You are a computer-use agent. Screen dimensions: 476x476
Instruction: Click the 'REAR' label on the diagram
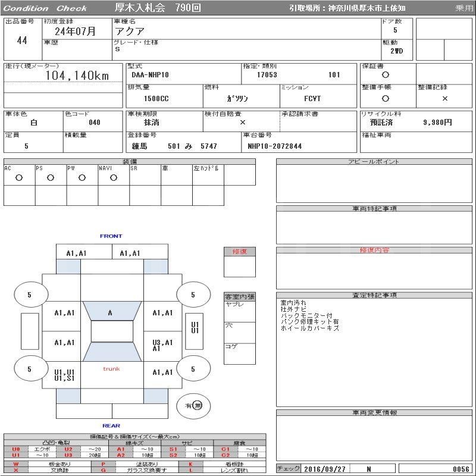pyautogui.click(x=111, y=425)
